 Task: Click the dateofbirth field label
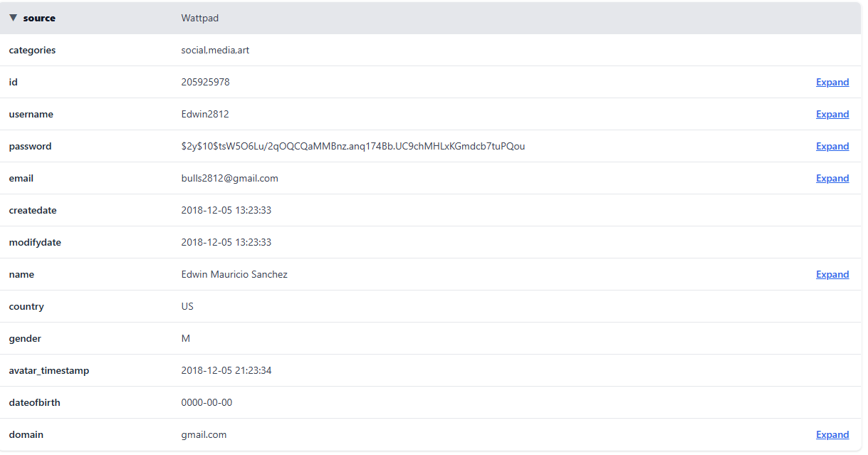coord(34,402)
